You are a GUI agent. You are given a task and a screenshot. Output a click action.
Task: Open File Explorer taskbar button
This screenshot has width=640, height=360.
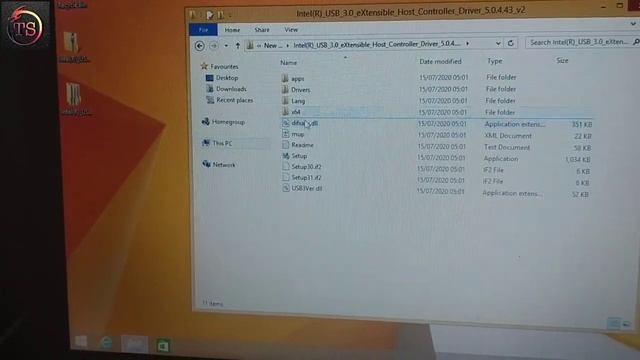coord(135,344)
